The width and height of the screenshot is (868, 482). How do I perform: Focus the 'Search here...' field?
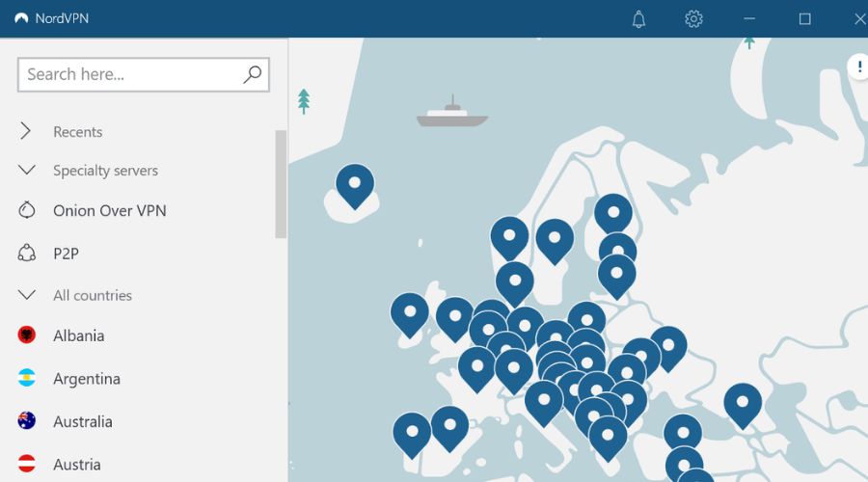pos(144,74)
